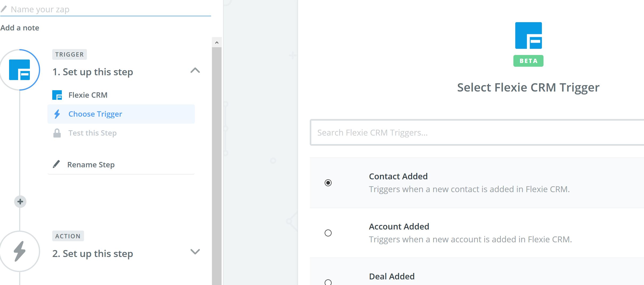This screenshot has height=285, width=644.
Task: Click the Flexie CRM trigger step circle icon
Action: (x=20, y=70)
